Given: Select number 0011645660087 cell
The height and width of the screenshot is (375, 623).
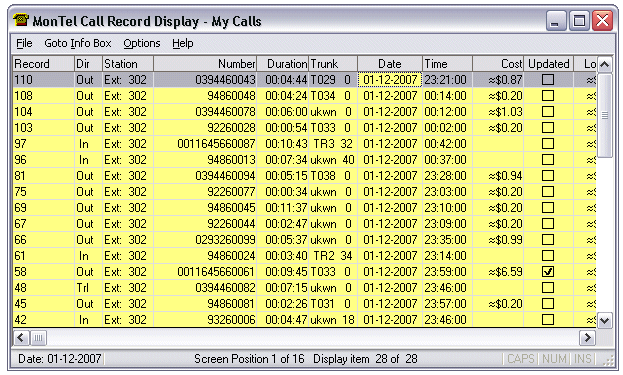Looking at the screenshot, I should tap(205, 143).
